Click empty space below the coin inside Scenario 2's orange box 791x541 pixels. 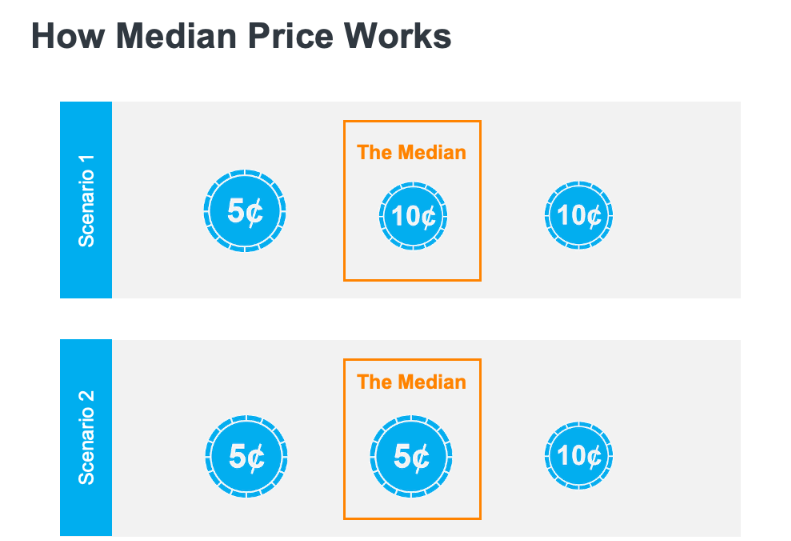[412, 505]
